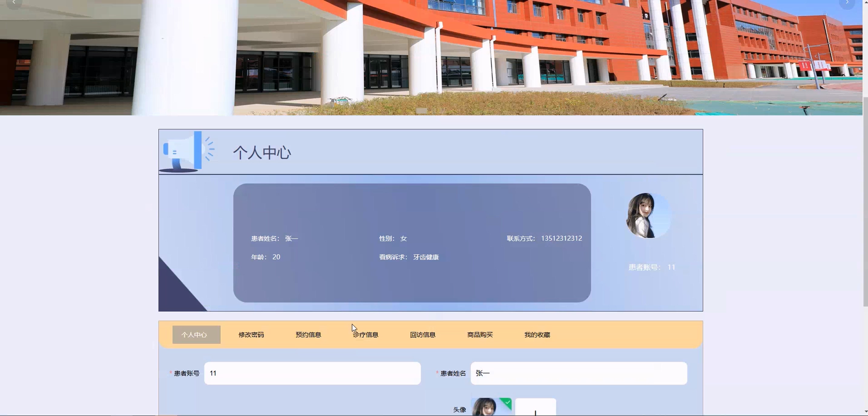
Task: Go to the 诊疗信息 tab
Action: coord(366,335)
